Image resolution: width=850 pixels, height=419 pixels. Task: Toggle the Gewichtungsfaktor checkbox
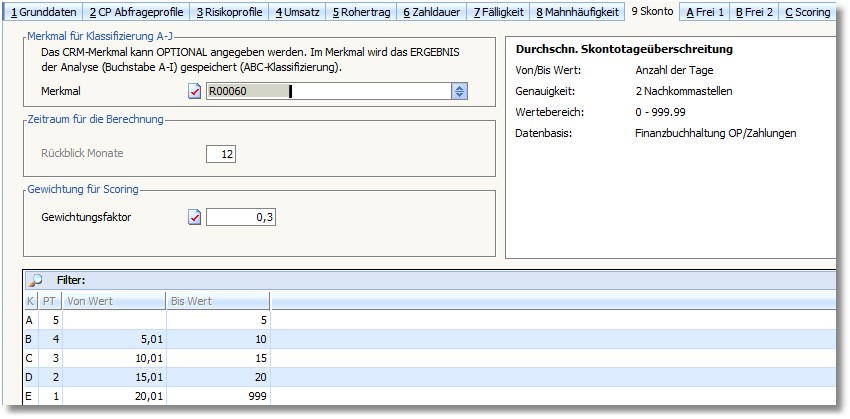click(195, 217)
